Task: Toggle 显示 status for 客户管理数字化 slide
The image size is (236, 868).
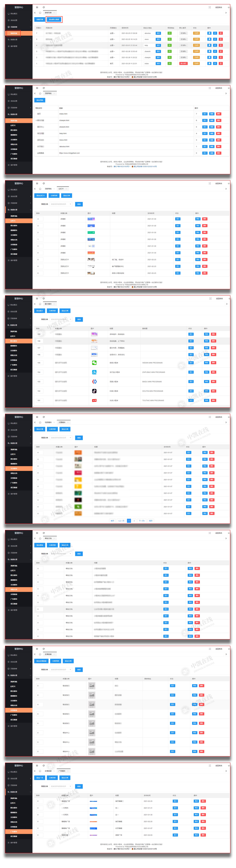Action: pos(178,266)
